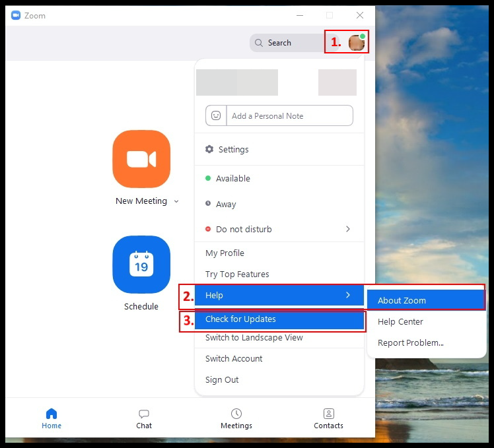
Task: Click the Add a Personal Note field
Action: coord(289,115)
